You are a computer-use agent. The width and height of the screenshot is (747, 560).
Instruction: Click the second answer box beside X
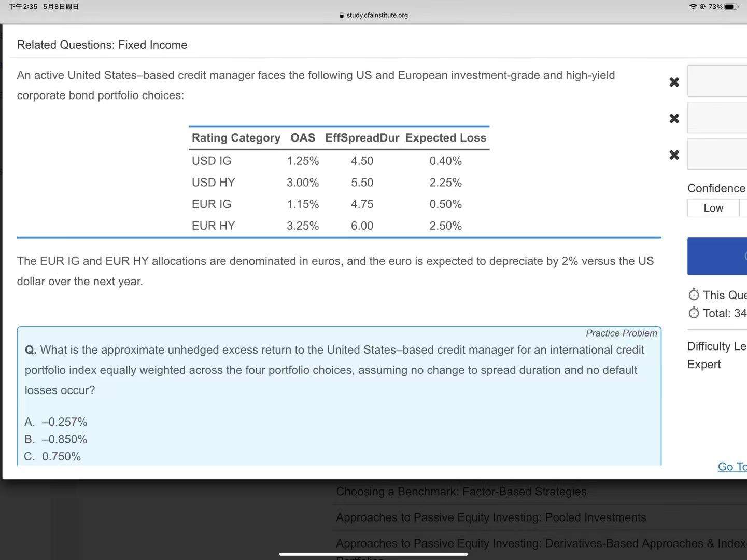coord(717,118)
